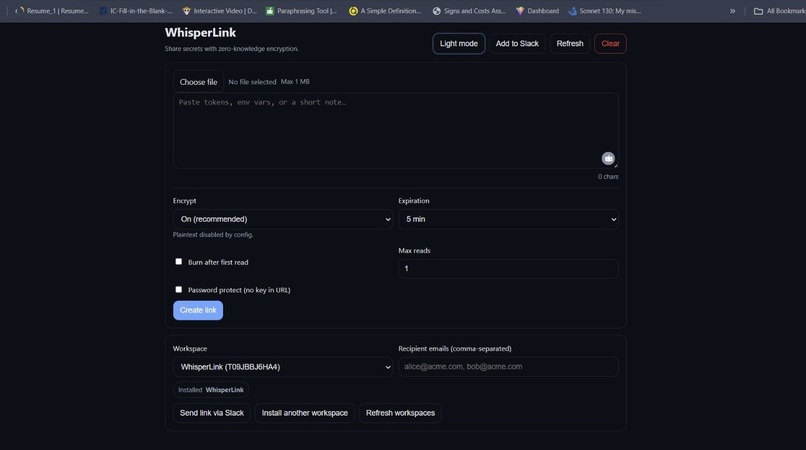Image resolution: width=806 pixels, height=450 pixels.
Task: Open the Expiration dropdown set to 5 min
Action: [x=508, y=219]
